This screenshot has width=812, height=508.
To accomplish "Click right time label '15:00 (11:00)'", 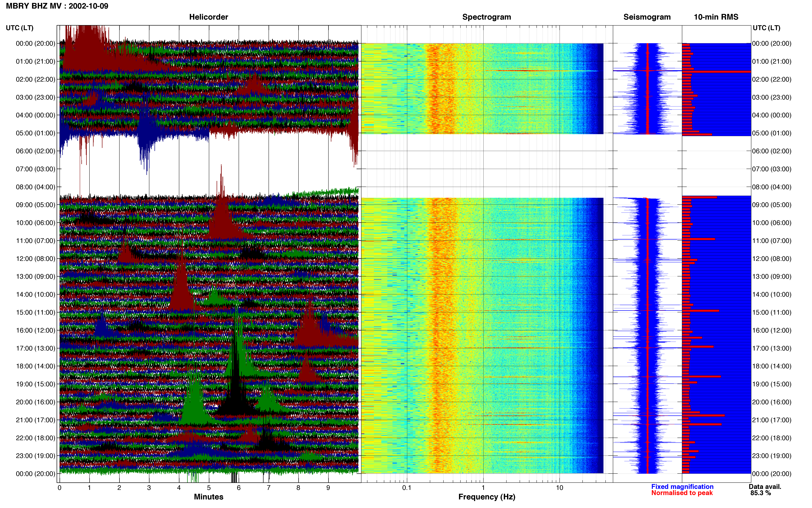I will [772, 313].
